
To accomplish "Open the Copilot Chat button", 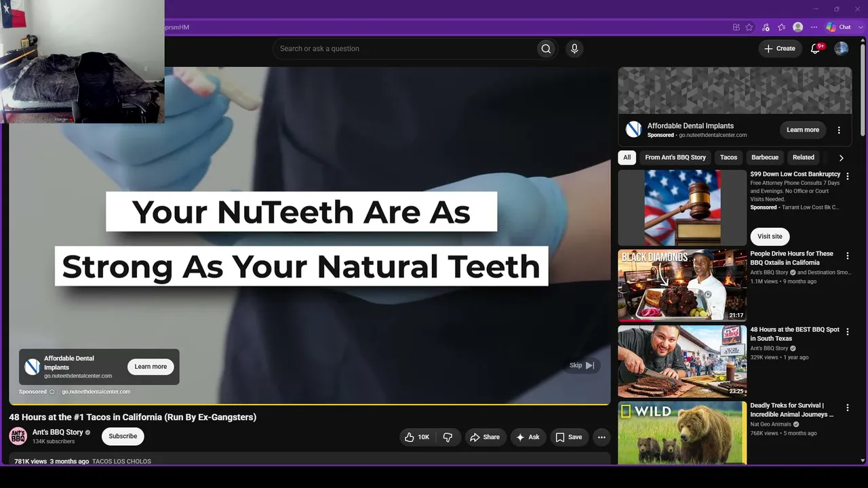I will pos(838,27).
